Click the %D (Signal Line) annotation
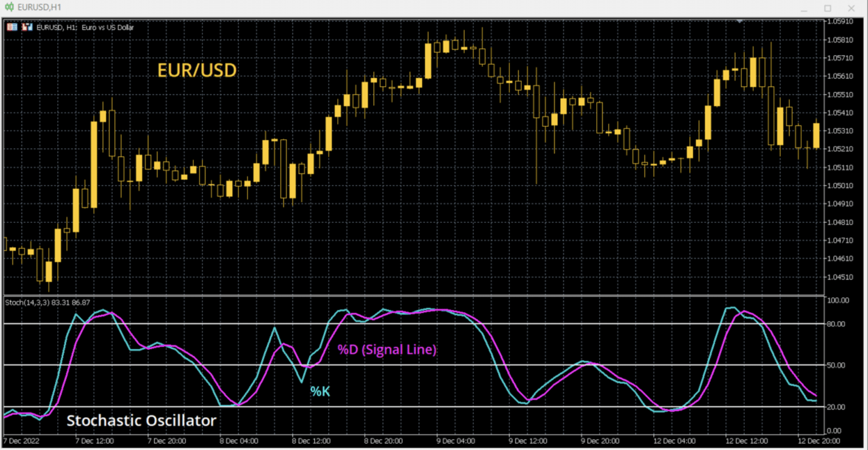868x450 pixels. 387,350
